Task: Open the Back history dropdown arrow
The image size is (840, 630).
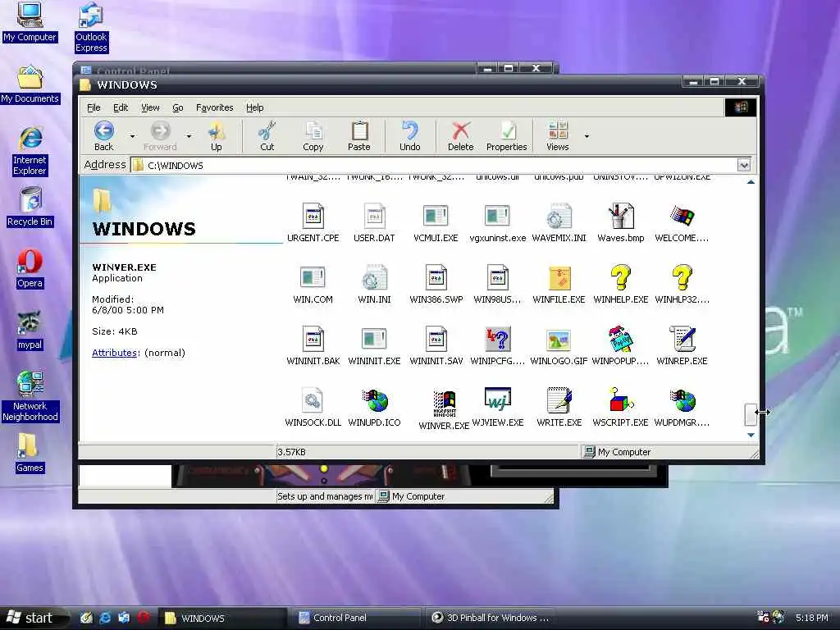Action: click(x=132, y=136)
